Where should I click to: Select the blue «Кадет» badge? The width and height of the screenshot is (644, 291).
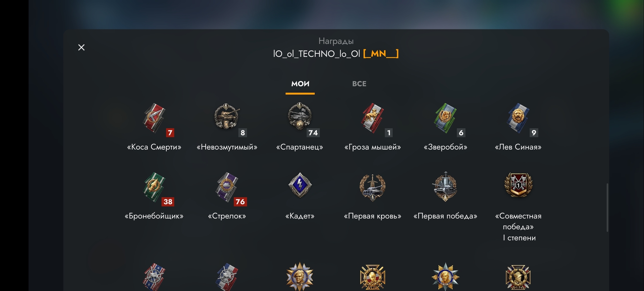click(x=300, y=185)
